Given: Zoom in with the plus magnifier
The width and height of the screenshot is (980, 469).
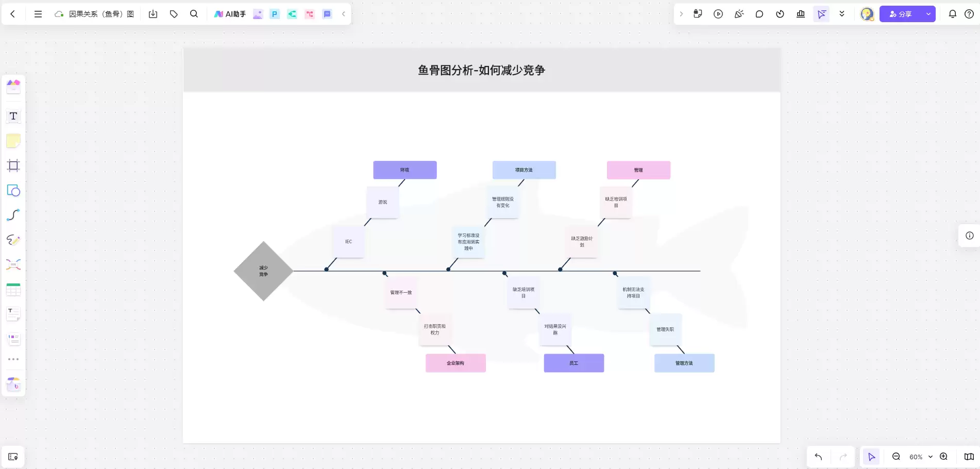Looking at the screenshot, I should tap(943, 457).
